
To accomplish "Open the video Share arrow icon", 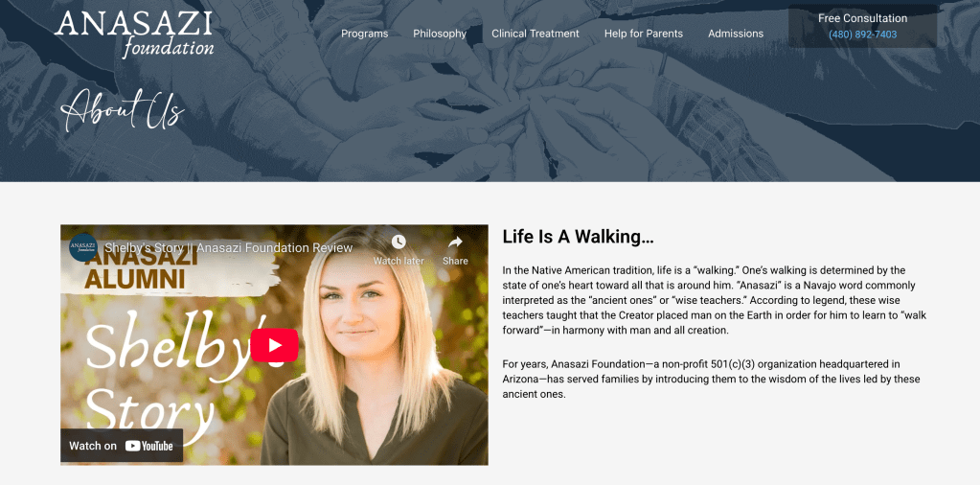I will 455,242.
